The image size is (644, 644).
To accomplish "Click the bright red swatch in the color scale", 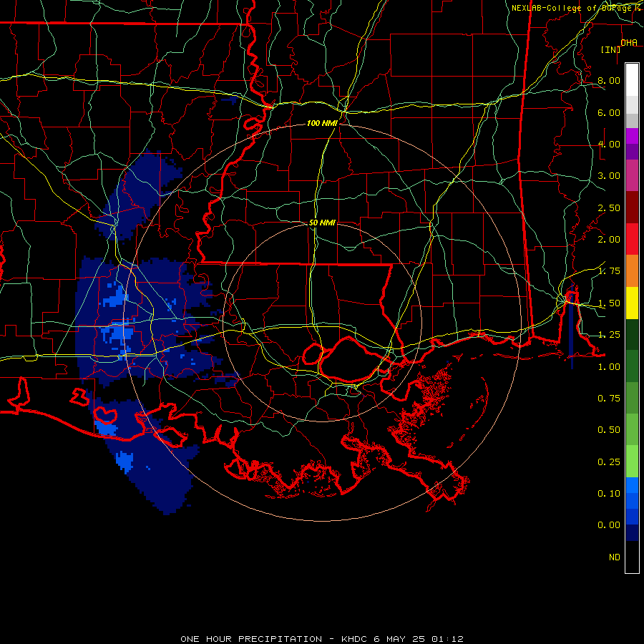I will pos(632,239).
